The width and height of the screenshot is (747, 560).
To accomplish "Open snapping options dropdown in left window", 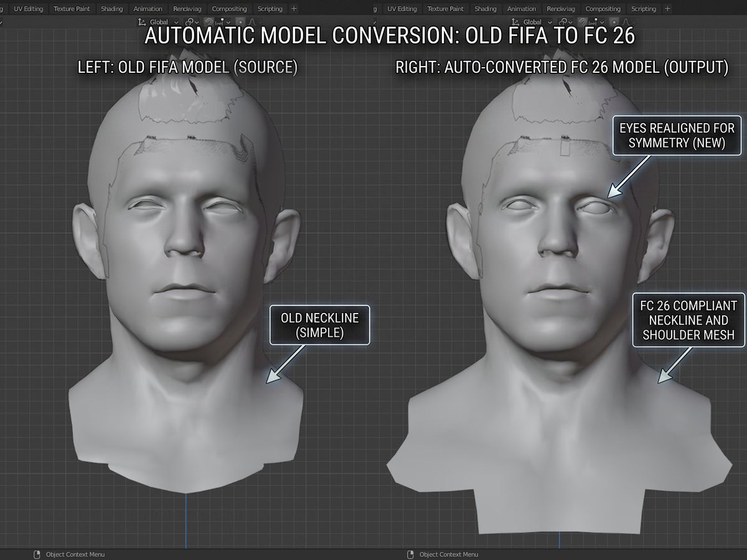I will point(223,22).
